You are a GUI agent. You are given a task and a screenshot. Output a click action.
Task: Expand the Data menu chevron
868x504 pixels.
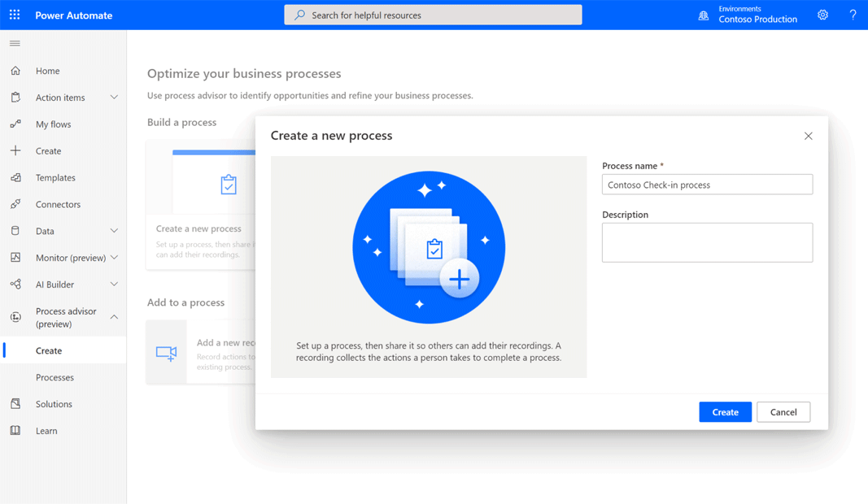(114, 231)
